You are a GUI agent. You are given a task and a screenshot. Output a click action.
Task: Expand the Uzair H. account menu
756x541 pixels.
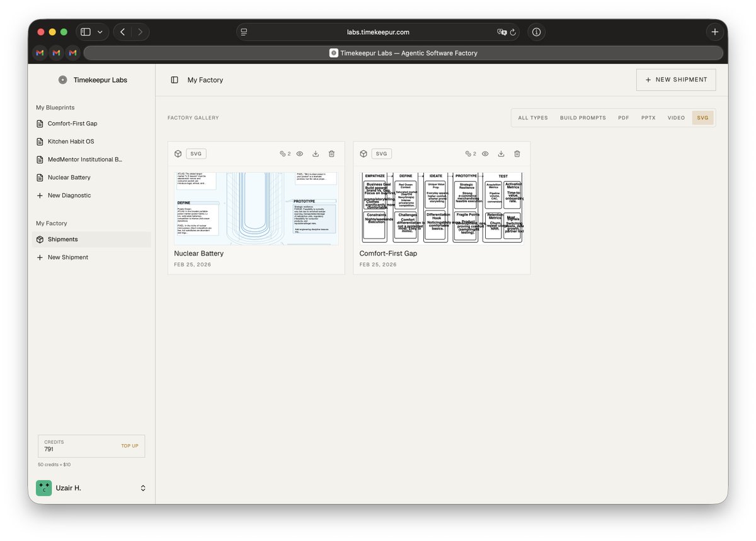click(143, 487)
